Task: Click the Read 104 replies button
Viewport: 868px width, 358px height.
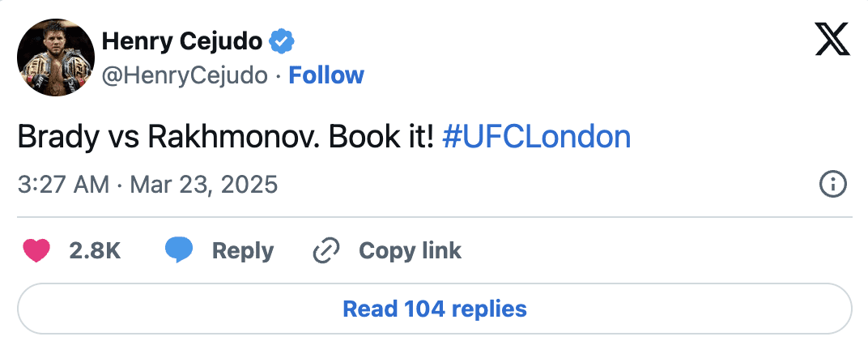Action: 435,309
